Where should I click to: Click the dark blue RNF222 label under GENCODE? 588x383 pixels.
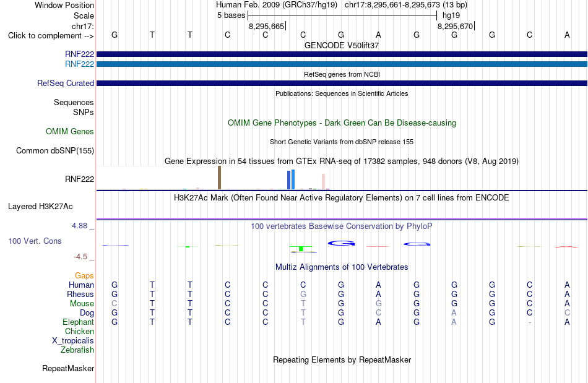[x=79, y=54]
